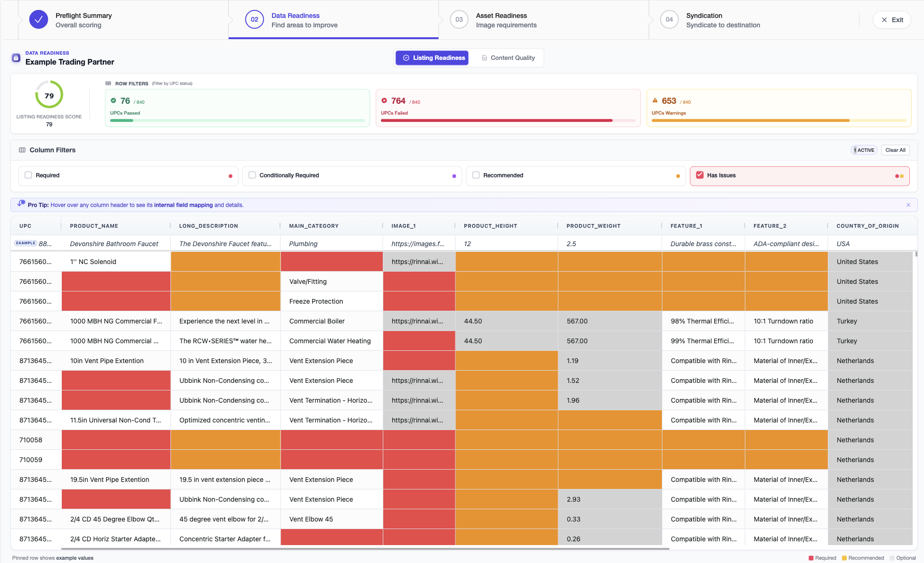This screenshot has width=924, height=563.
Task: Switch to the Content Quality tab
Action: click(508, 58)
